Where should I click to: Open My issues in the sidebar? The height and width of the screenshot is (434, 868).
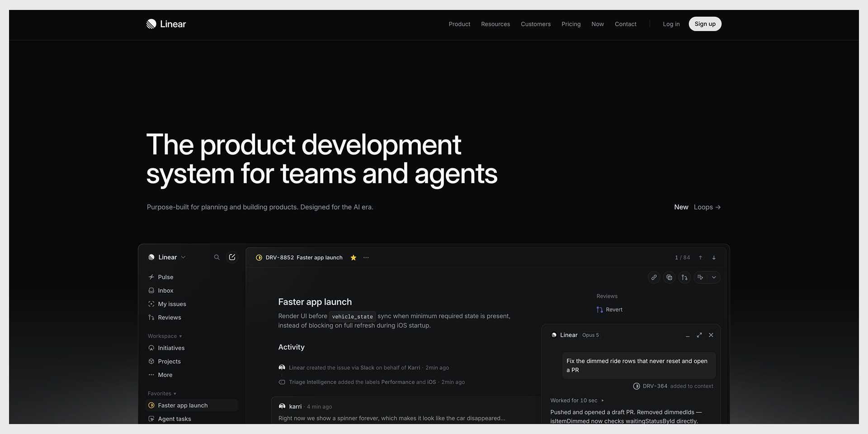(192, 304)
